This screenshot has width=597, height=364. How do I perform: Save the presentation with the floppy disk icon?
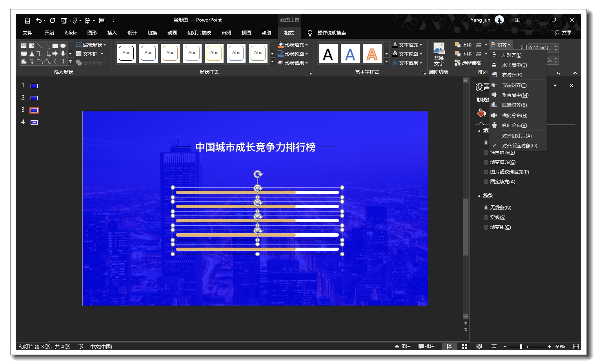pyautogui.click(x=27, y=20)
